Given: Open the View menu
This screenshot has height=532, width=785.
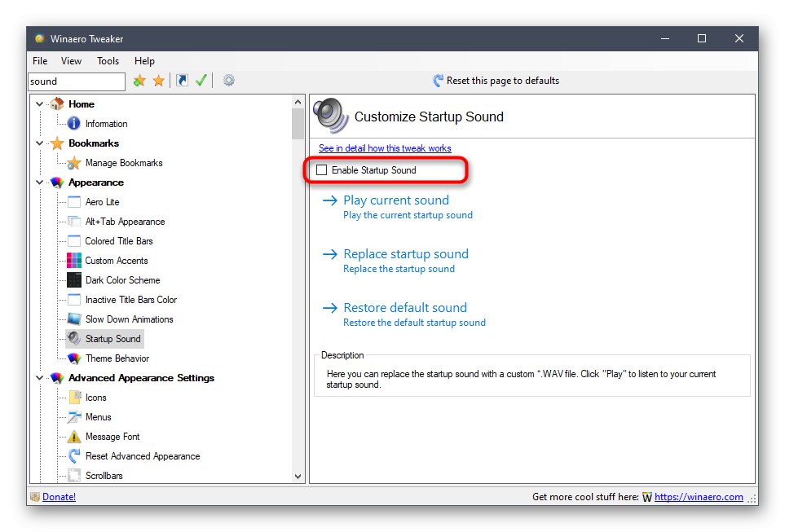Looking at the screenshot, I should 71,61.
